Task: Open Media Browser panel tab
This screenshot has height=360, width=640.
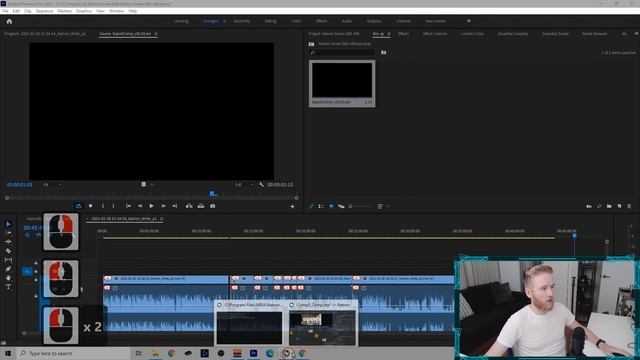Action: [594, 34]
